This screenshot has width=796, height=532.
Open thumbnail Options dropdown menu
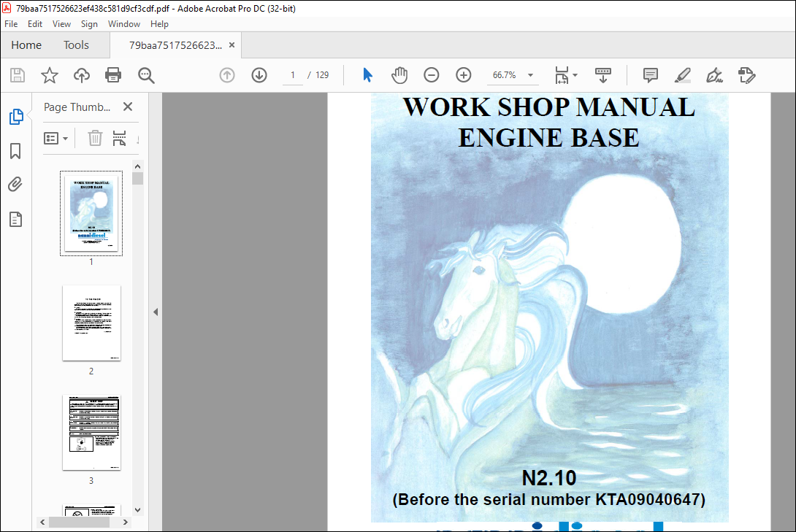coord(56,138)
